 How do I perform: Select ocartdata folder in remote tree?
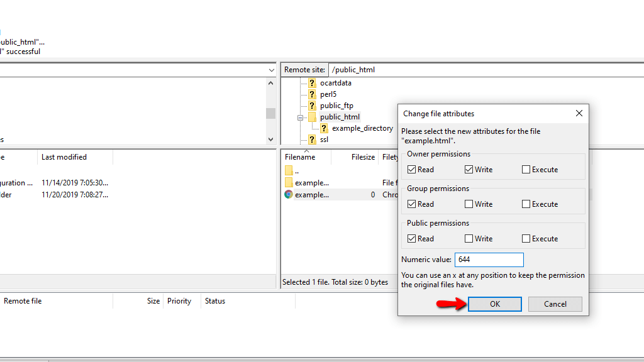(x=336, y=83)
